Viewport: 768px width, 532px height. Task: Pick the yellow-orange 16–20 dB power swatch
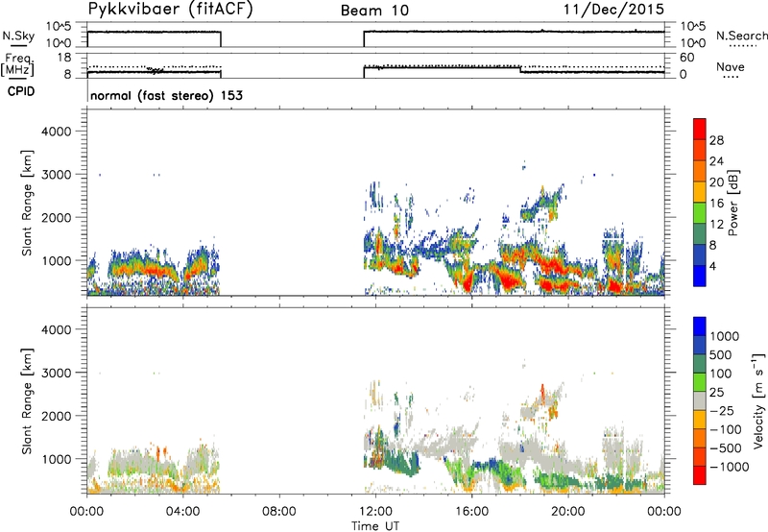[x=700, y=192]
